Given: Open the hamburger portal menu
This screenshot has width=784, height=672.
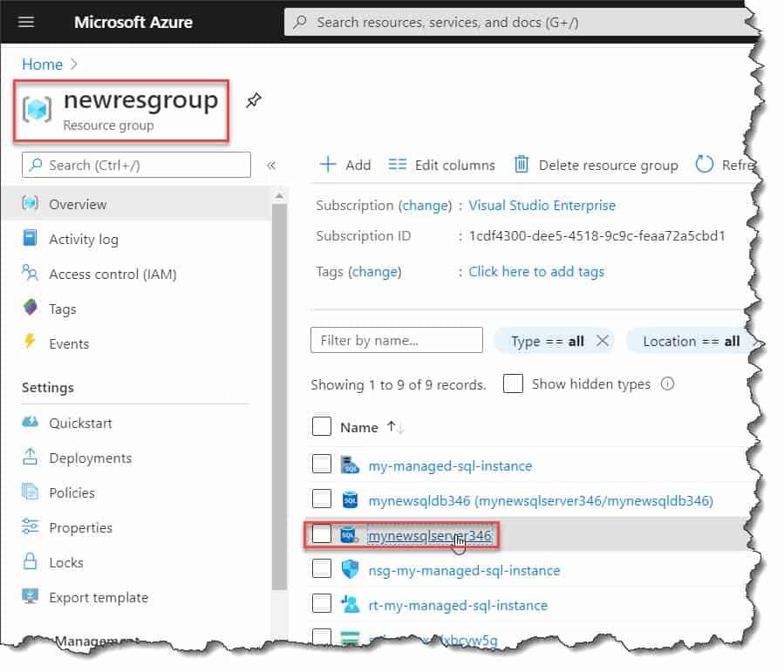Looking at the screenshot, I should (x=26, y=22).
